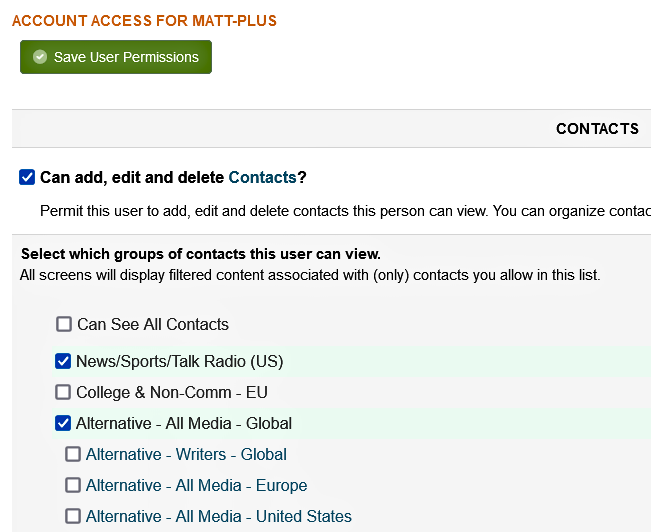
Task: Open the Alternative - All Media - United States link
Action: point(219,517)
